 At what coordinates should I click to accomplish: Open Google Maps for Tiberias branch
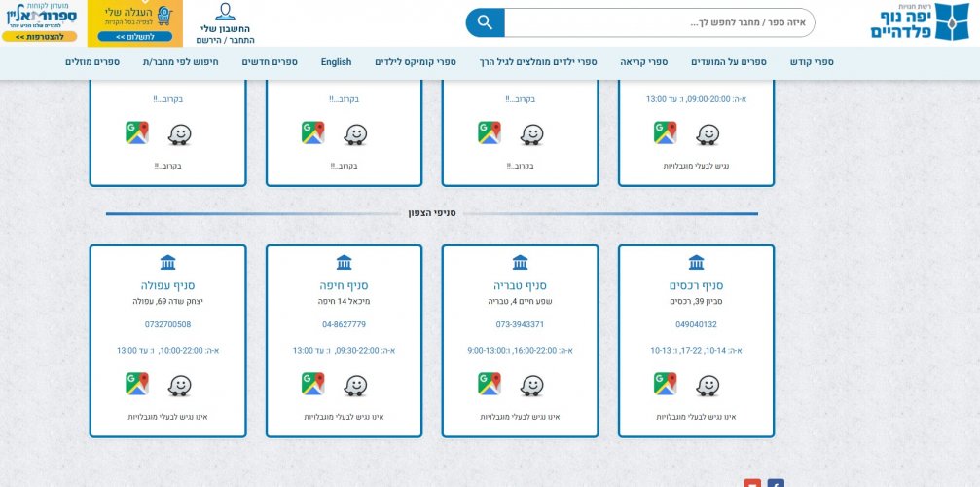(x=490, y=384)
